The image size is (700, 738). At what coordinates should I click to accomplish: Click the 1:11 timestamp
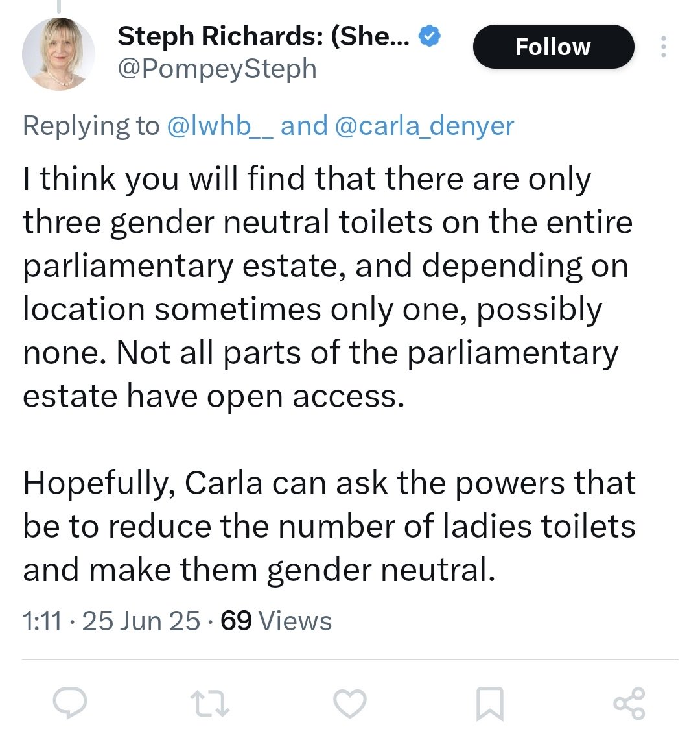click(42, 621)
